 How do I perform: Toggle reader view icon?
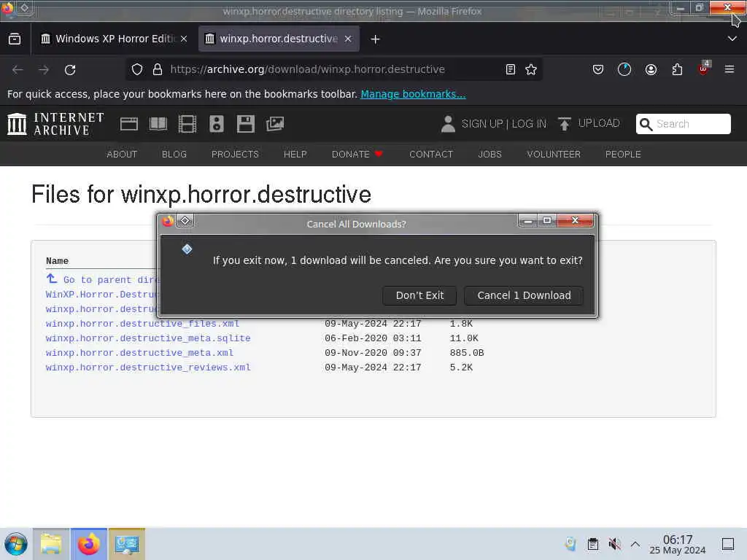click(x=510, y=69)
